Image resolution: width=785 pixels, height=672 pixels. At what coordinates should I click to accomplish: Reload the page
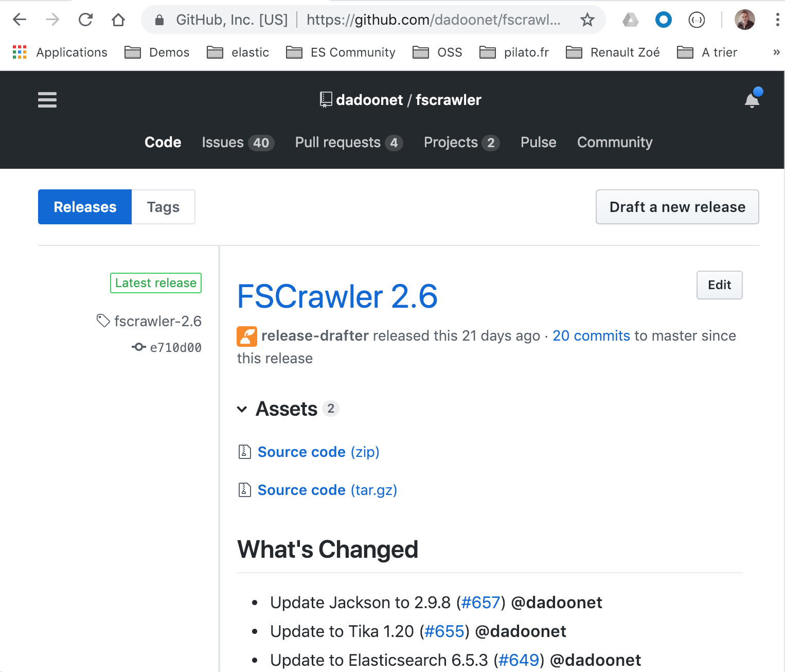click(85, 20)
